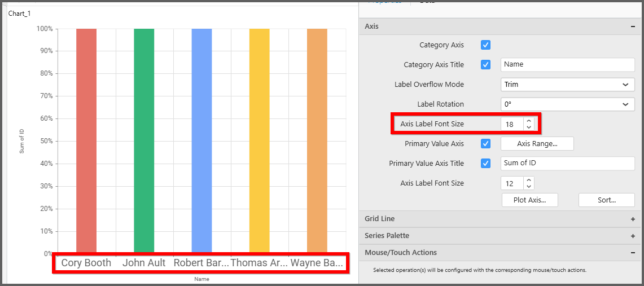Expand the Series Palette section plus icon
The height and width of the screenshot is (286, 644).
(633, 236)
